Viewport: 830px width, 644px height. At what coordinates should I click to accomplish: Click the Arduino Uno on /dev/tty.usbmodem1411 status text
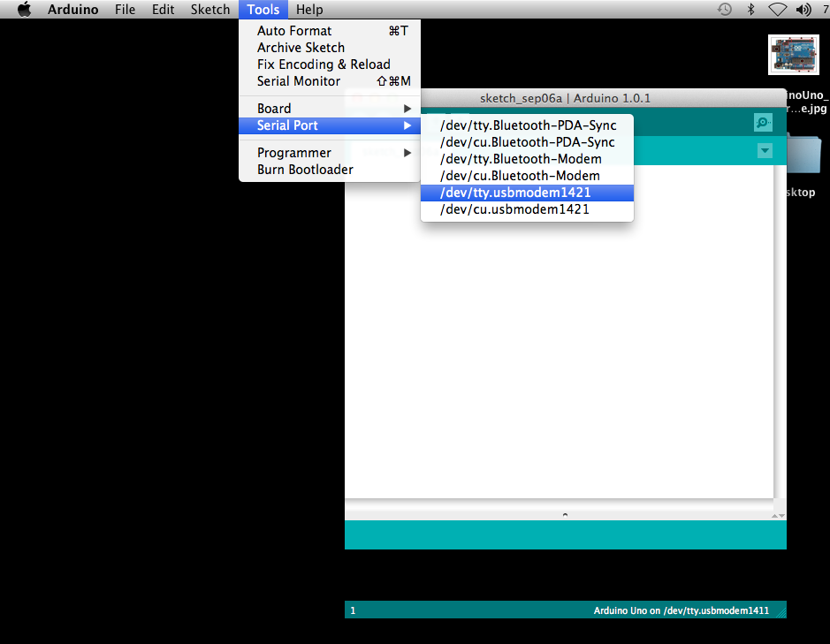(x=681, y=610)
